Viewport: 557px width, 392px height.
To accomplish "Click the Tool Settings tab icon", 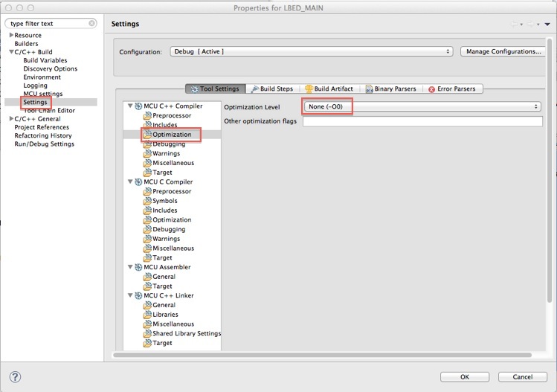I will click(x=195, y=89).
